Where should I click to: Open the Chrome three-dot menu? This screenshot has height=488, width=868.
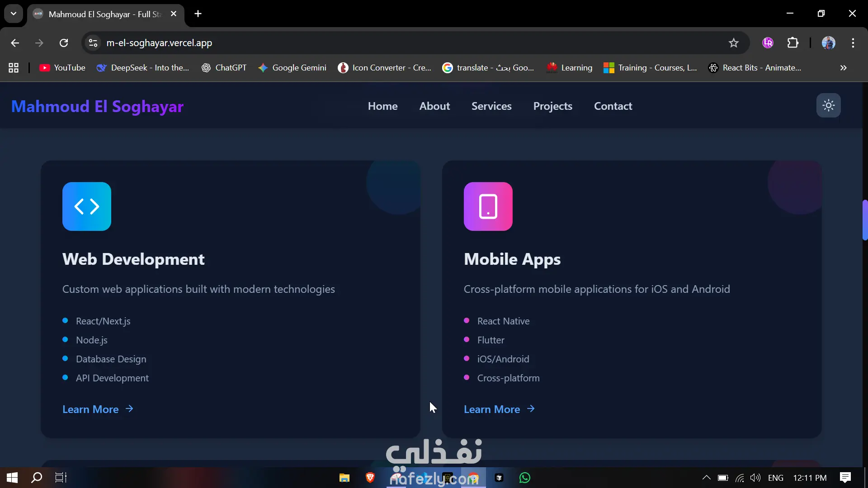853,43
